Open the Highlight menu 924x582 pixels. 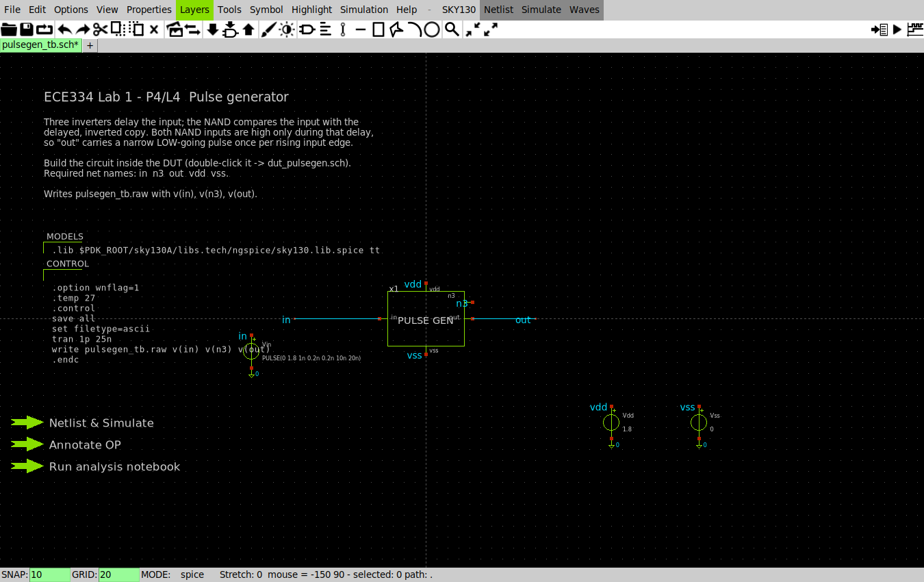click(x=311, y=10)
